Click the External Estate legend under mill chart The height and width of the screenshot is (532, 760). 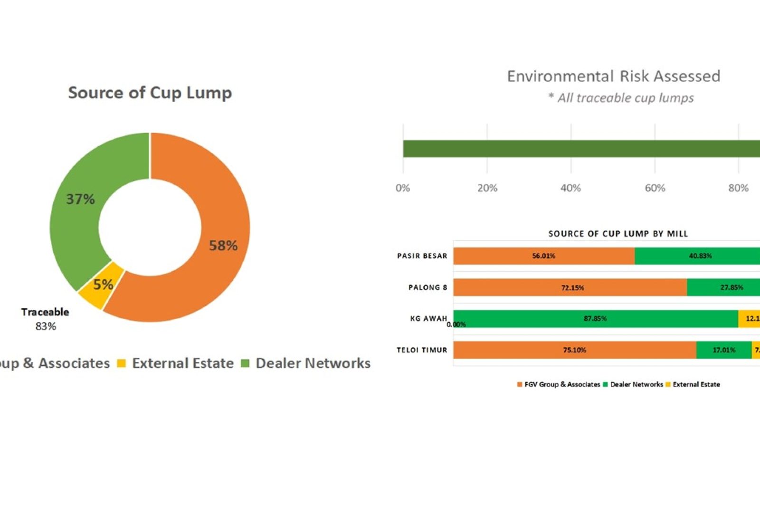[x=696, y=384]
